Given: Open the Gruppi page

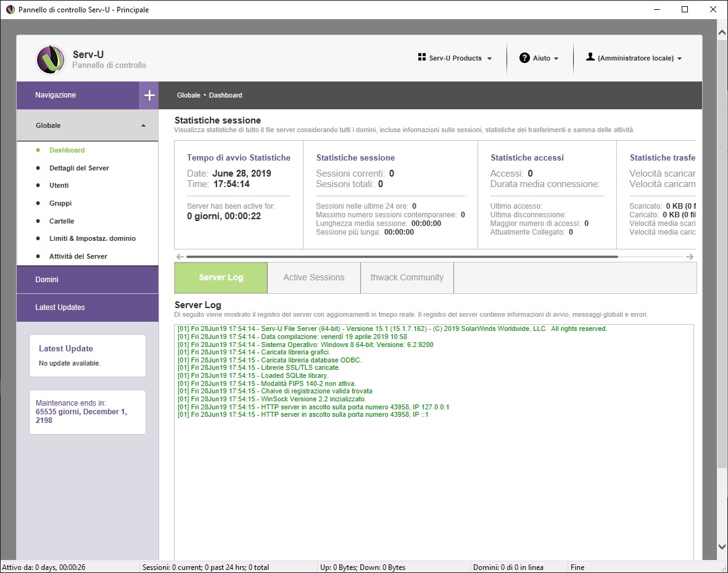Looking at the screenshot, I should coord(60,203).
